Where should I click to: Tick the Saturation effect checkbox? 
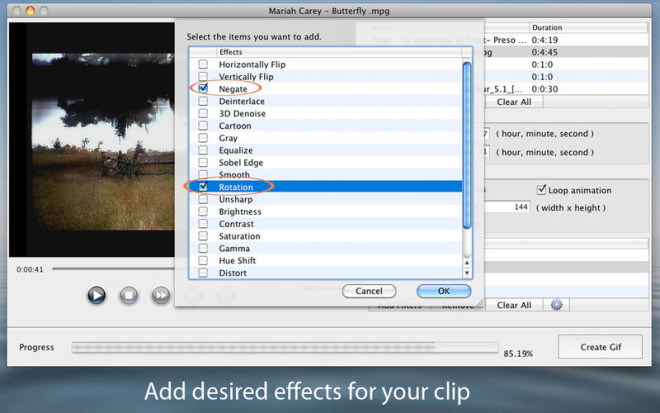(x=203, y=236)
